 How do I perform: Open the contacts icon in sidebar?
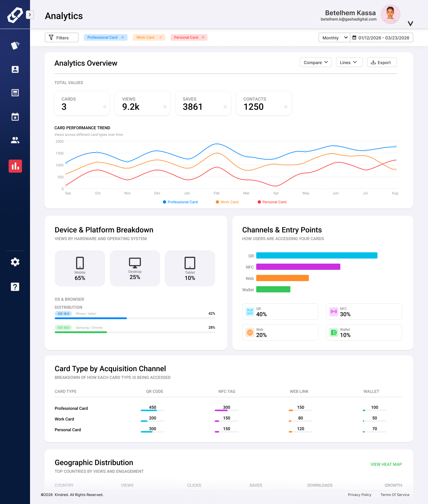coord(15,69)
